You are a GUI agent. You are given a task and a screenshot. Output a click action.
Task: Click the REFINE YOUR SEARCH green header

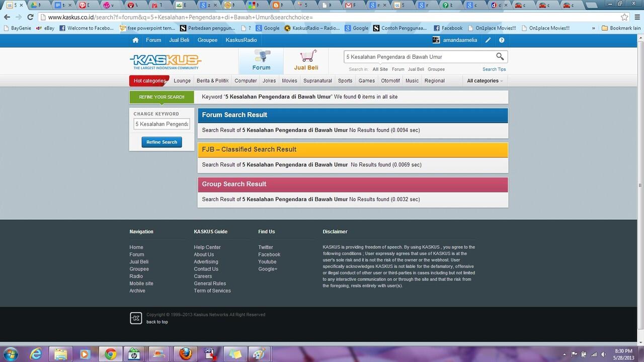pos(162,97)
